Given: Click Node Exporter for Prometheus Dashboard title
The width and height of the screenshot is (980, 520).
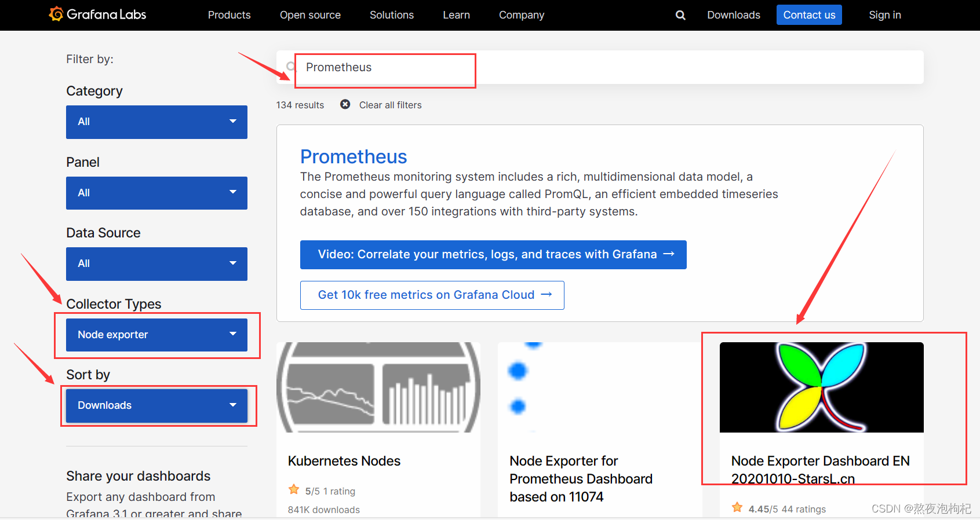Looking at the screenshot, I should pos(581,479).
